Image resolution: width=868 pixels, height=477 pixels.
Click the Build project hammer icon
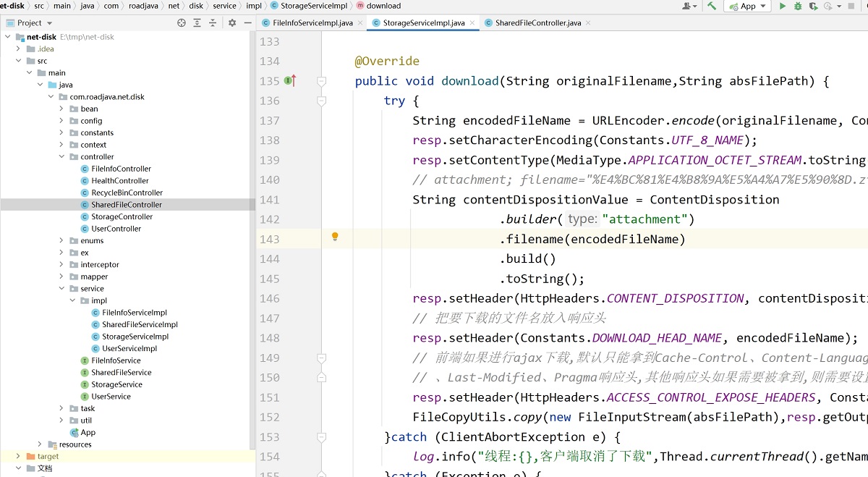pos(712,6)
